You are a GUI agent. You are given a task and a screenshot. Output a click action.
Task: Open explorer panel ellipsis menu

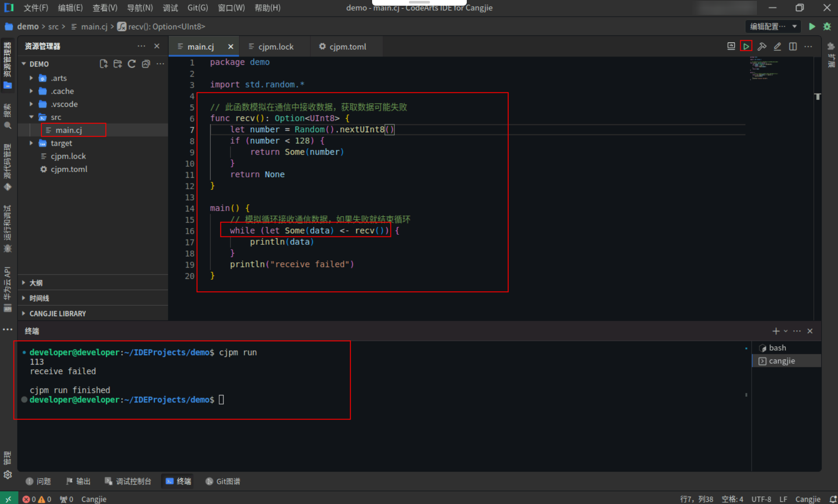(141, 46)
